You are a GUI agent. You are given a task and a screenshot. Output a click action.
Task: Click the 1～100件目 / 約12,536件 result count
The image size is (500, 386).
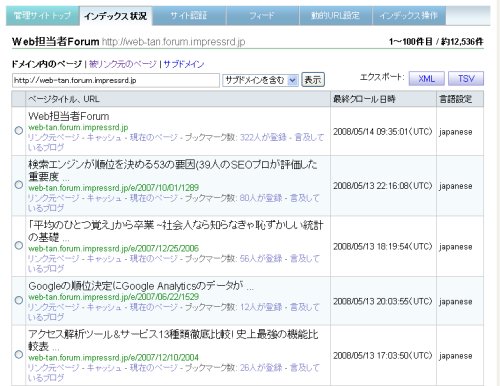tap(436, 42)
